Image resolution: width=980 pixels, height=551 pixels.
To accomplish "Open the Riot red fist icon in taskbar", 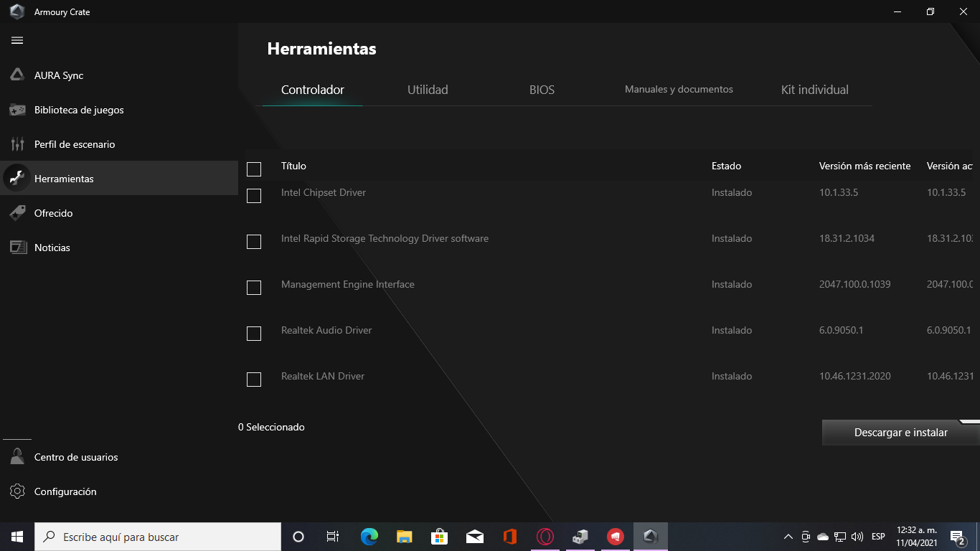I will (x=616, y=537).
